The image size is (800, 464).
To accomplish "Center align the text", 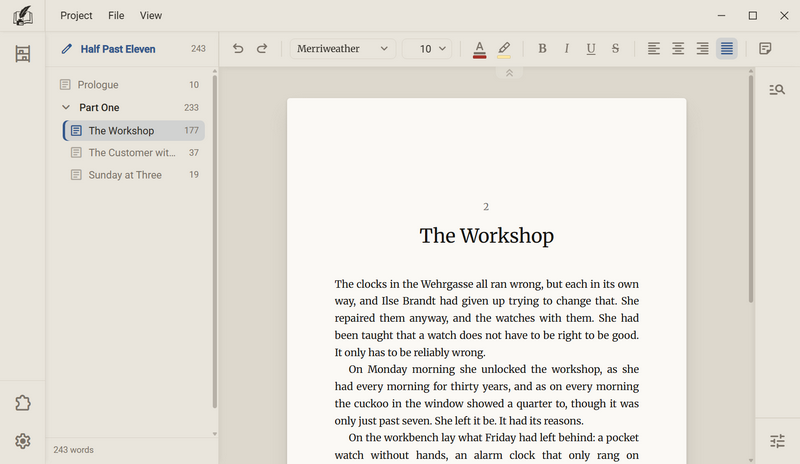I will pos(678,48).
